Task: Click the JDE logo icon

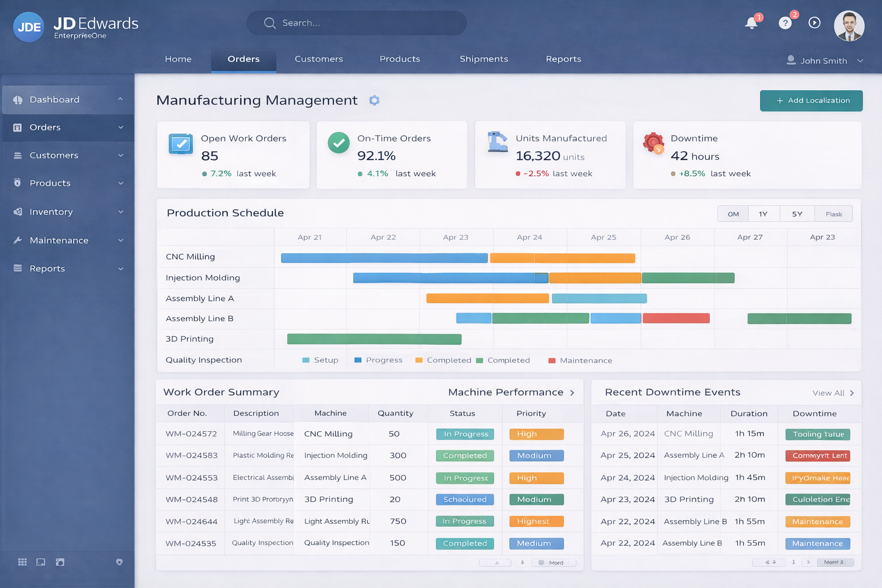Action: [x=29, y=27]
